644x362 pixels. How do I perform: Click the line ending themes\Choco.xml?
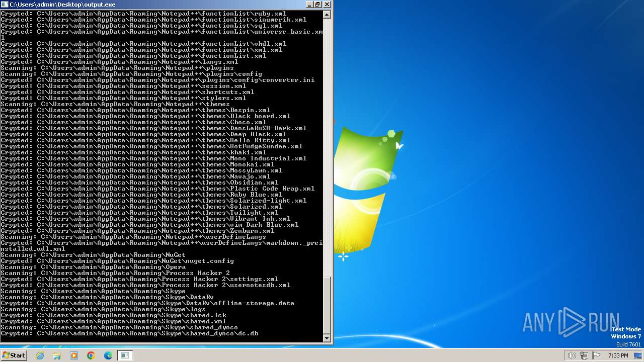click(133, 122)
